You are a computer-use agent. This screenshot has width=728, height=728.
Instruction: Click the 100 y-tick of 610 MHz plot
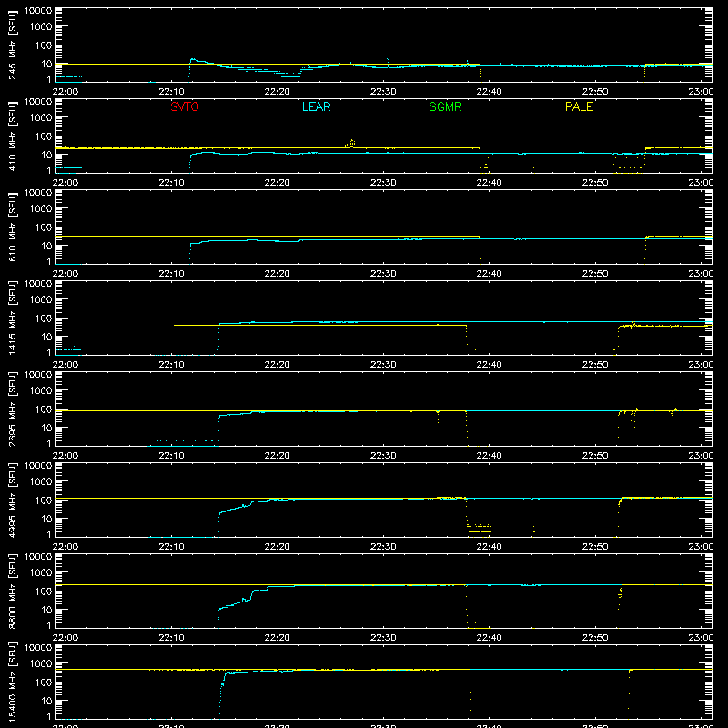tap(44, 227)
